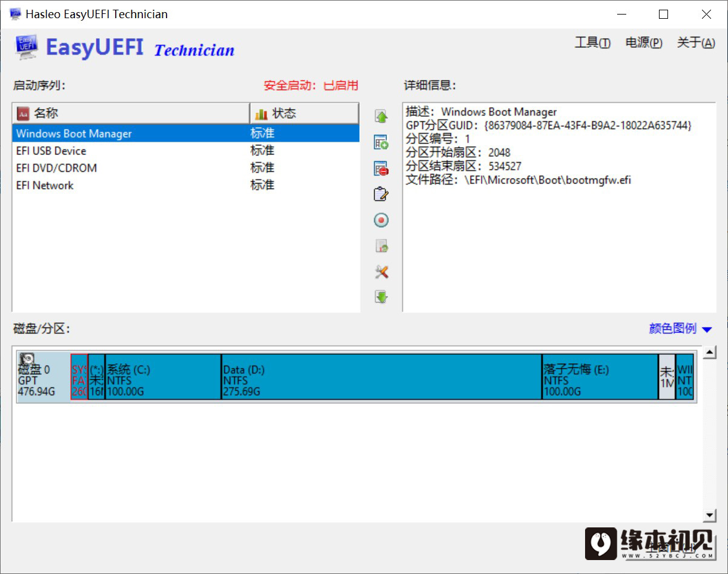
Task: Click the 分区结束扇区: 534527 line
Action: pos(464,167)
